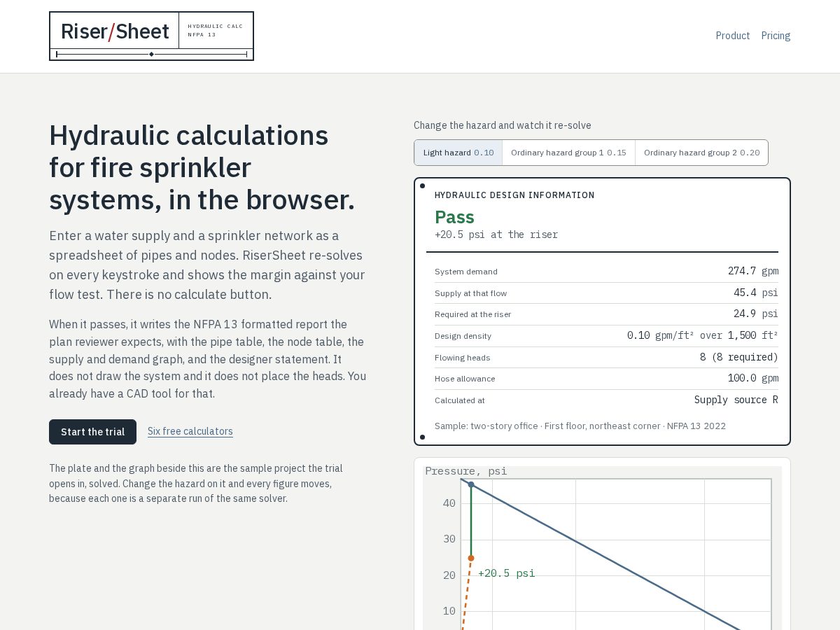The height and width of the screenshot is (630, 840).
Task: Open the Product nav link
Action: tap(732, 36)
